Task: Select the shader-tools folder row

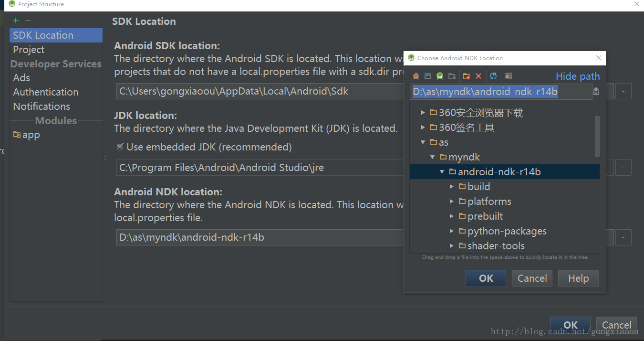Action: 504,246
